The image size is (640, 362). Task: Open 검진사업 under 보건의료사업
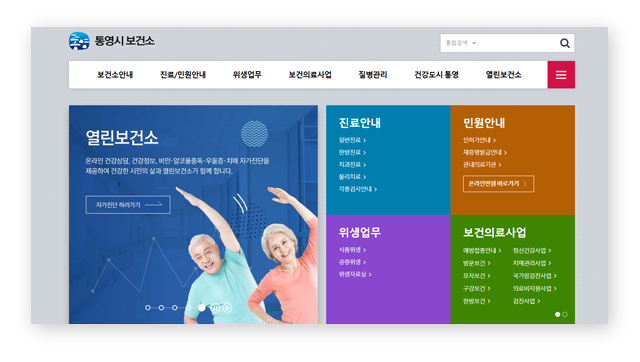(527, 301)
